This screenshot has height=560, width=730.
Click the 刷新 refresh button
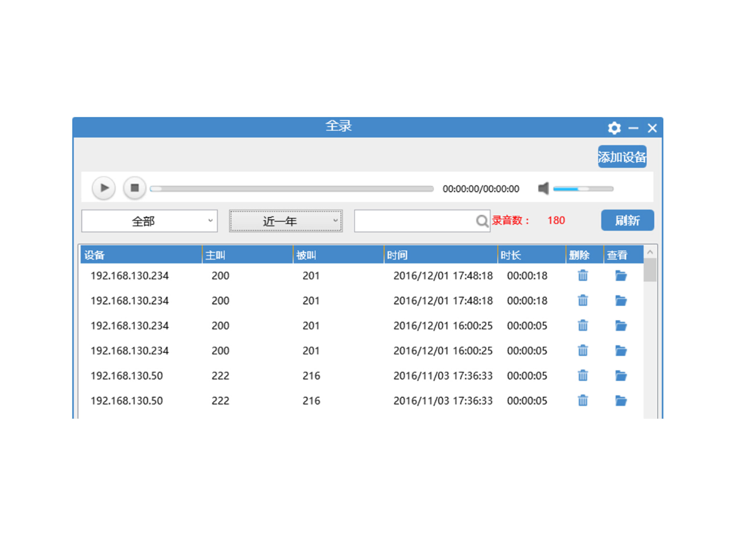click(x=627, y=220)
